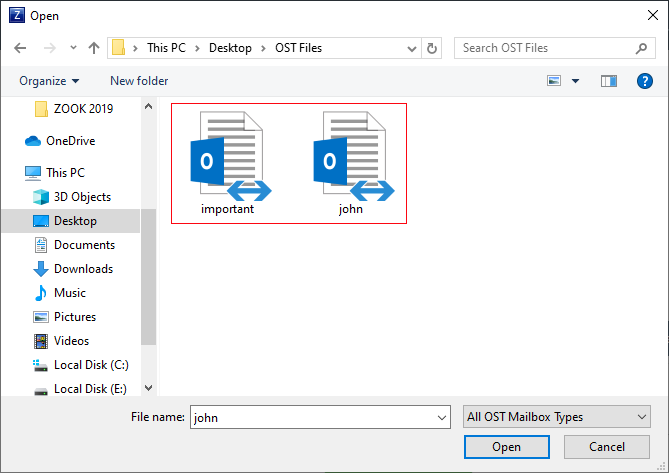669x473 pixels.
Task: Click the Pictures icon in sidebar
Action: pos(41,317)
